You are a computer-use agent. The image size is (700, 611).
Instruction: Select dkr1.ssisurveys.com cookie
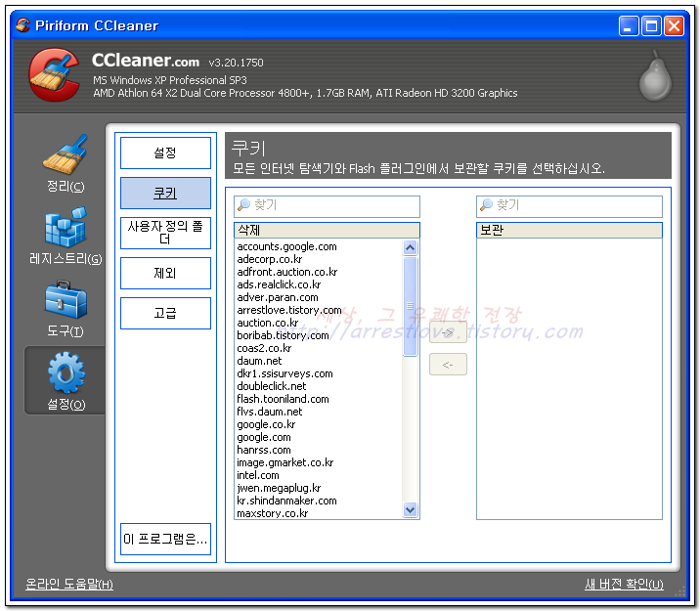point(284,373)
